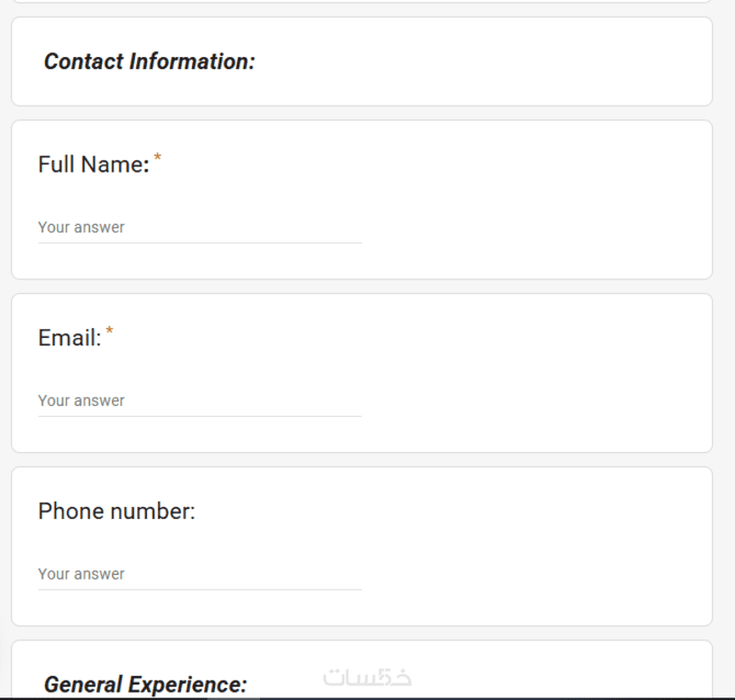Click the underline beneath Email answer
Screen dimensions: 735x700
pos(199,416)
